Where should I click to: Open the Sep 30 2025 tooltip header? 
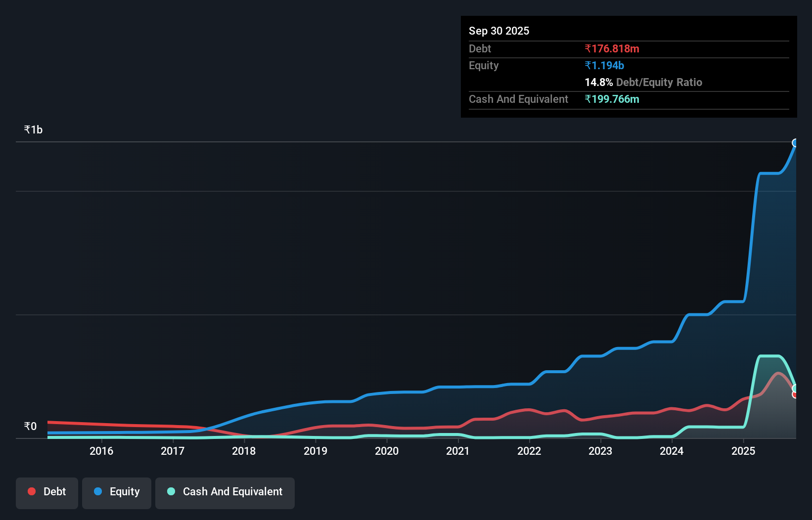[x=499, y=31]
